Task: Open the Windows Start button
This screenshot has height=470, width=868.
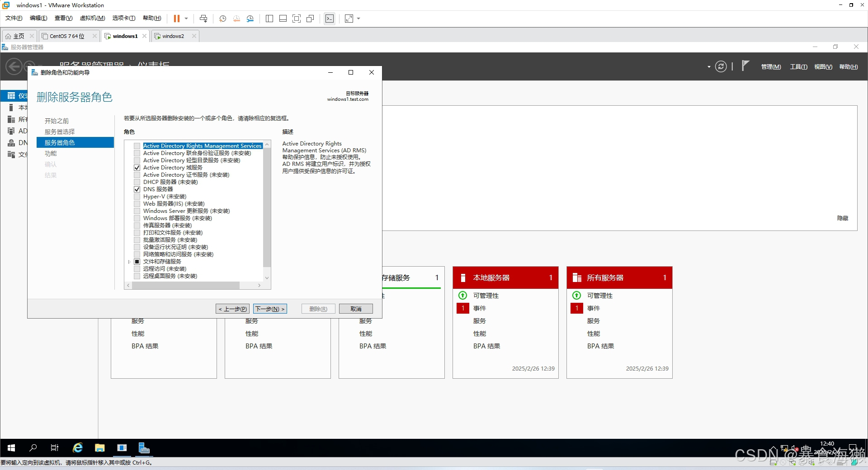Action: [11, 448]
